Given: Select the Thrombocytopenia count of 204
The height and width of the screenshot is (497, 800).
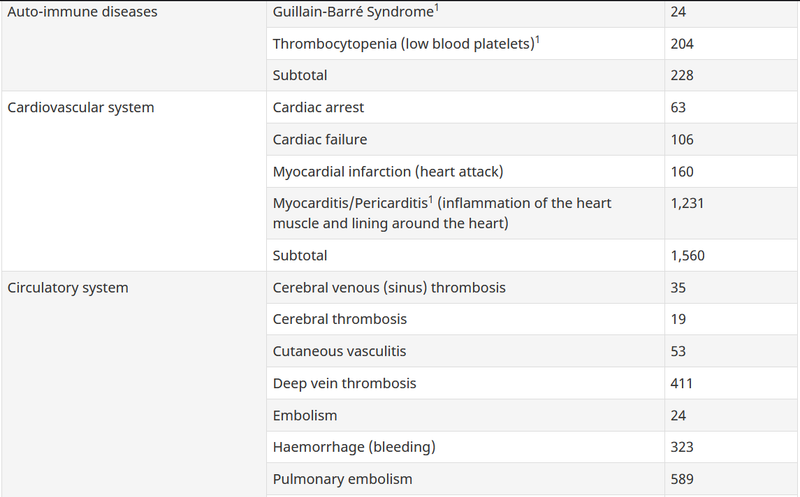Looking at the screenshot, I should click(683, 44).
